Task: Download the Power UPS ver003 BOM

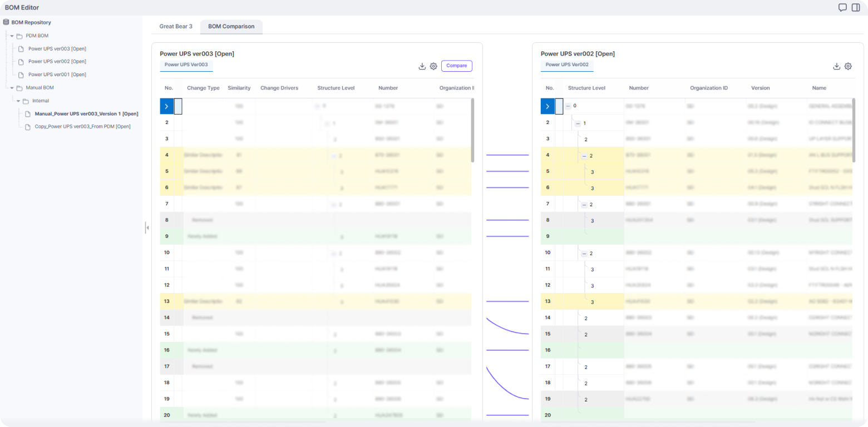Action: (422, 66)
